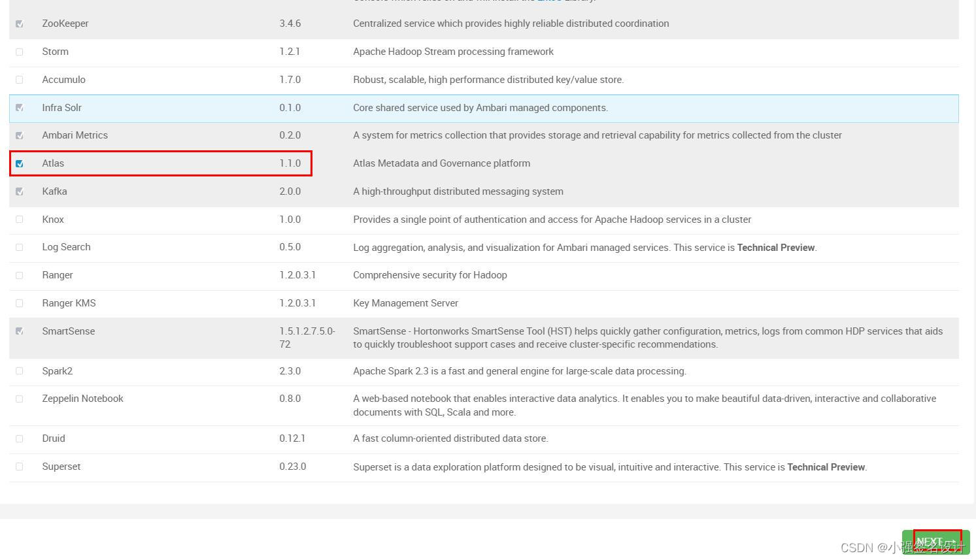Click Kafka version 2.0.0
Viewport: 976px width, 560px height.
pos(290,191)
